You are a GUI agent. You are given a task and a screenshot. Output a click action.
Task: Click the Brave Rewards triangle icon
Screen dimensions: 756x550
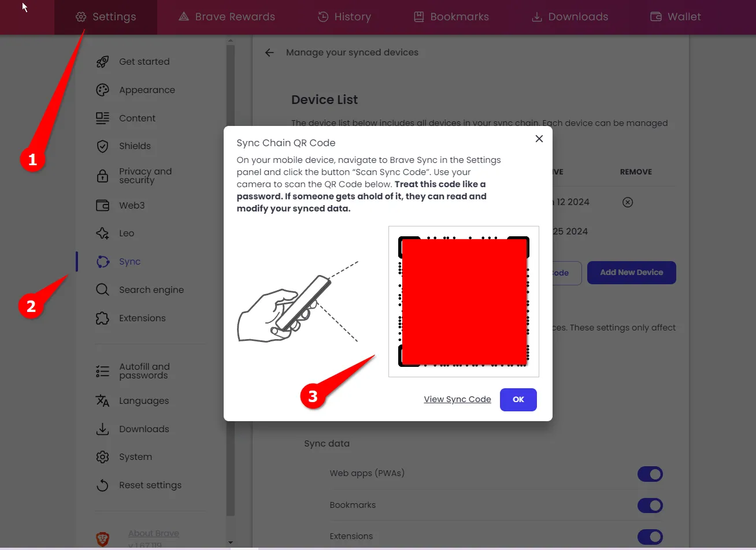point(184,17)
